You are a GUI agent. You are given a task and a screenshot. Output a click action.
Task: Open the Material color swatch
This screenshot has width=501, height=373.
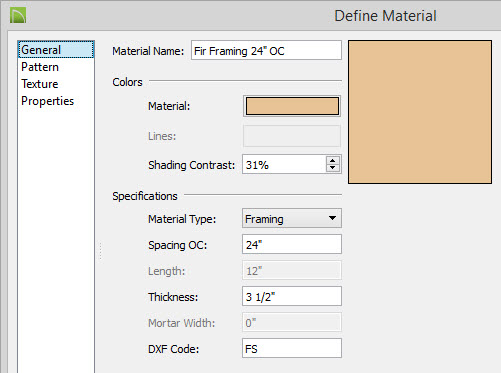click(292, 106)
